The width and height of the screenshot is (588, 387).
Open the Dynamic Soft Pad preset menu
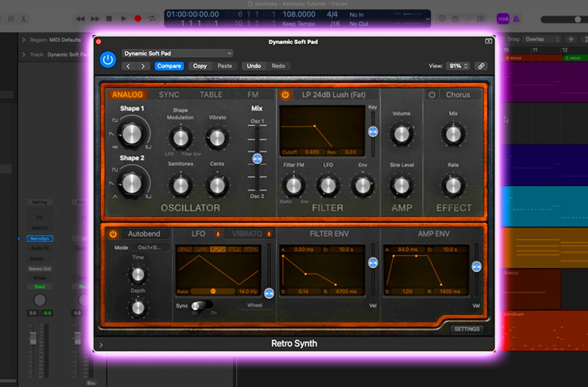177,52
